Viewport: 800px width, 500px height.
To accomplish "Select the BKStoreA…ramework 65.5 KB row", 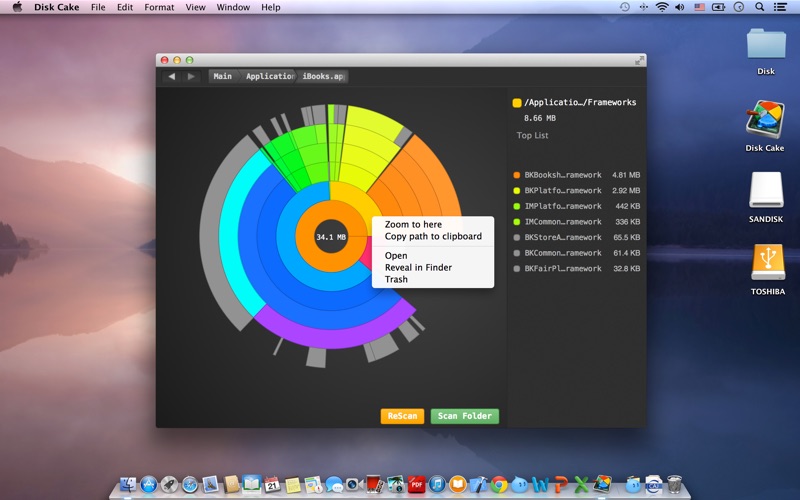I will pos(577,238).
